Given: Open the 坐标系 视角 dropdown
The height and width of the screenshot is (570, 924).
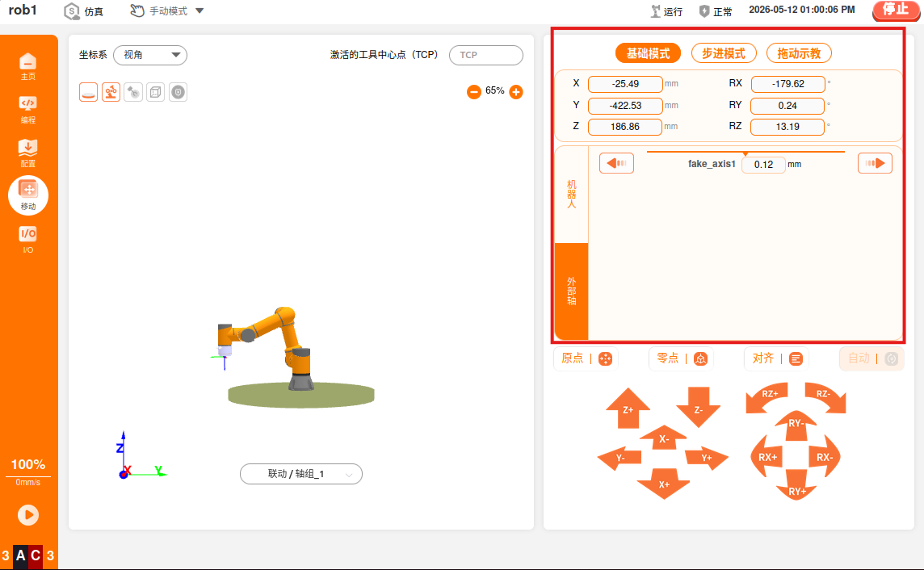Looking at the screenshot, I should [x=150, y=55].
